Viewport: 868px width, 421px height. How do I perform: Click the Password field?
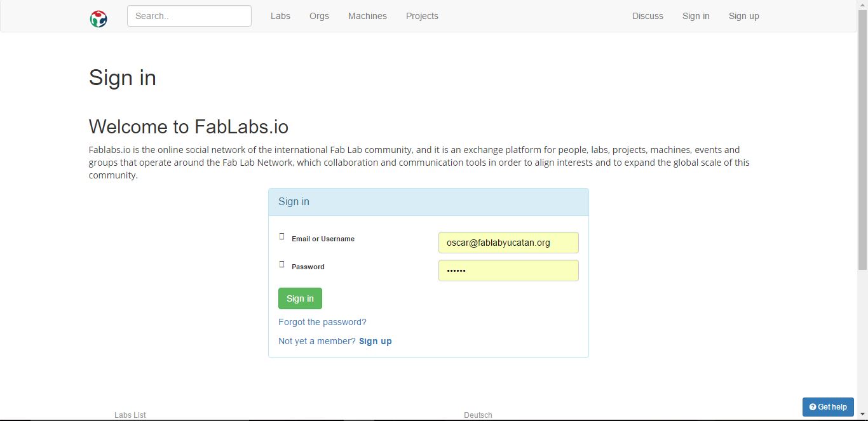point(508,271)
